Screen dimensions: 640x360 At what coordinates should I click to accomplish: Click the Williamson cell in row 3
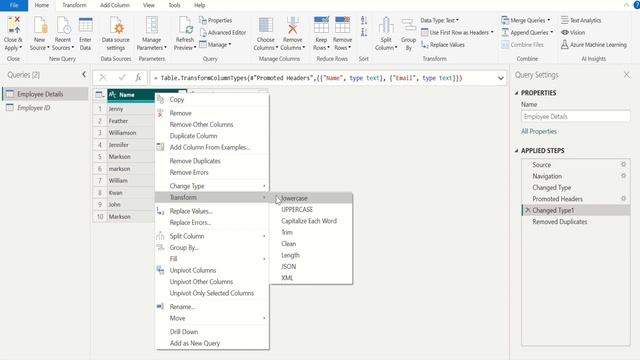click(x=131, y=133)
